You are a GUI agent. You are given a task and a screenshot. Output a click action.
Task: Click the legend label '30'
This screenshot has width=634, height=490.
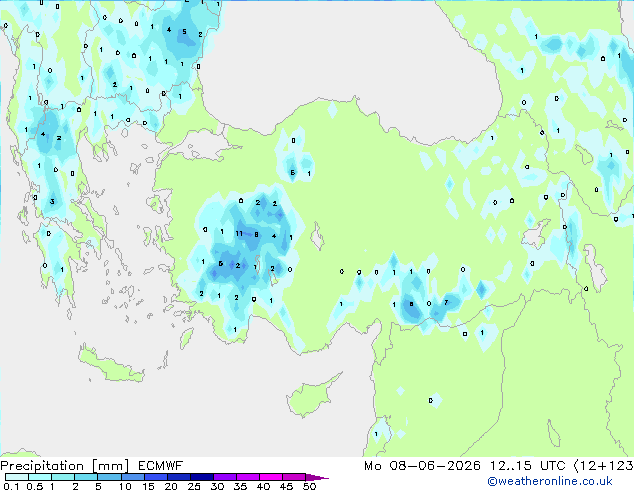coord(217,486)
